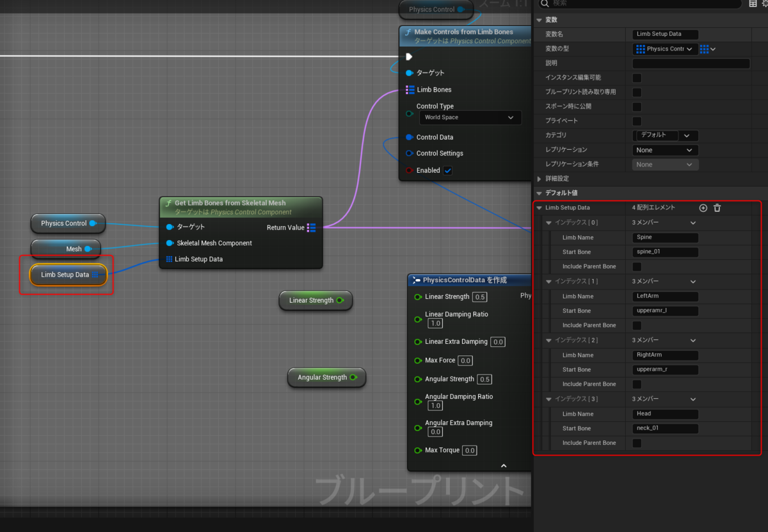This screenshot has height=532, width=768.
Task: Click the 変数名 Limb Setup Data field
Action: [666, 35]
